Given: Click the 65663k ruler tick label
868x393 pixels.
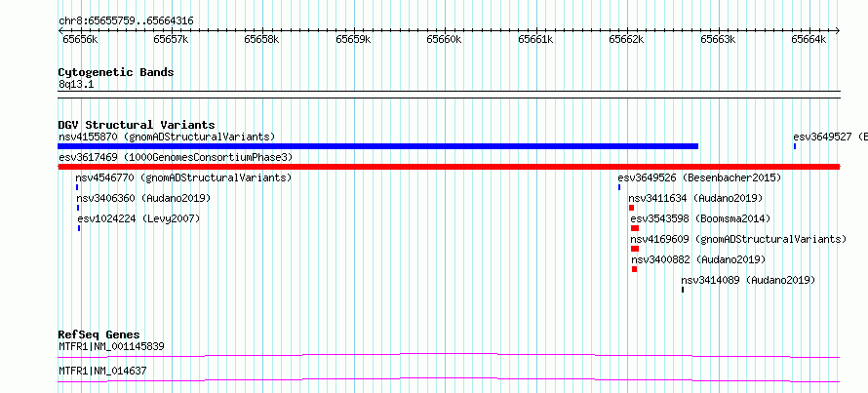Looking at the screenshot, I should tap(718, 40).
